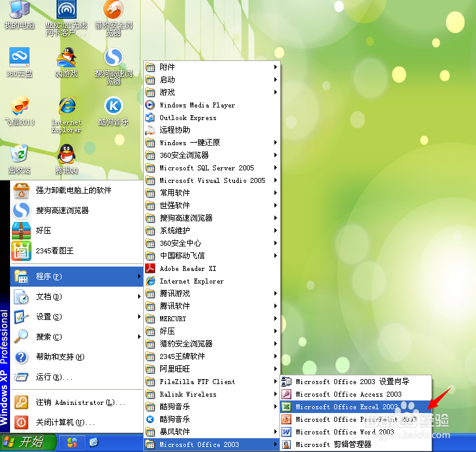
Task: Click Adobe Reader XI icon in programs list
Action: click(150, 268)
